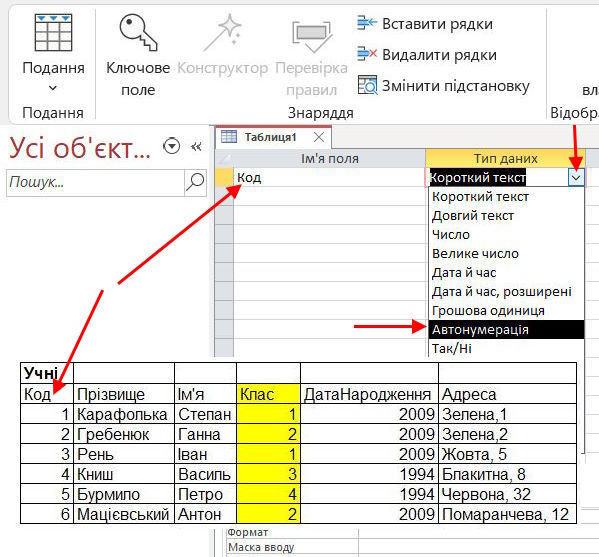Click the Бурмило surname cell
The height and width of the screenshot is (557, 599).
(124, 494)
